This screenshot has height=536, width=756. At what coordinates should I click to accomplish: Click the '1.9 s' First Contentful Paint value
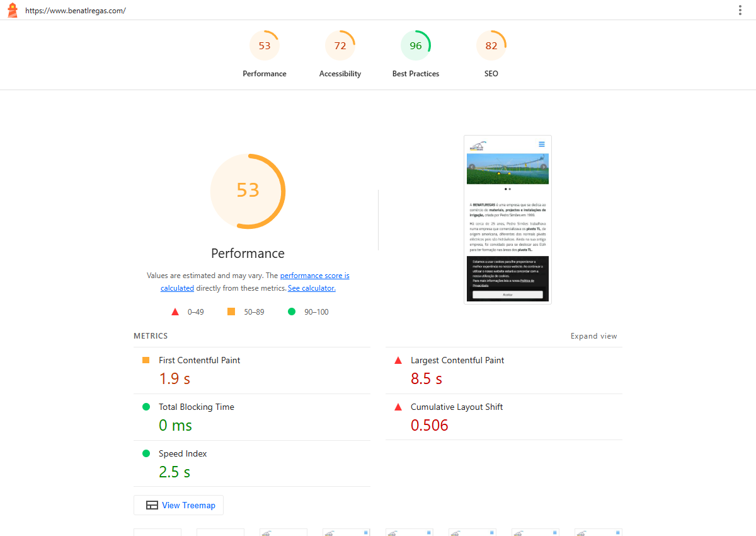coord(175,378)
